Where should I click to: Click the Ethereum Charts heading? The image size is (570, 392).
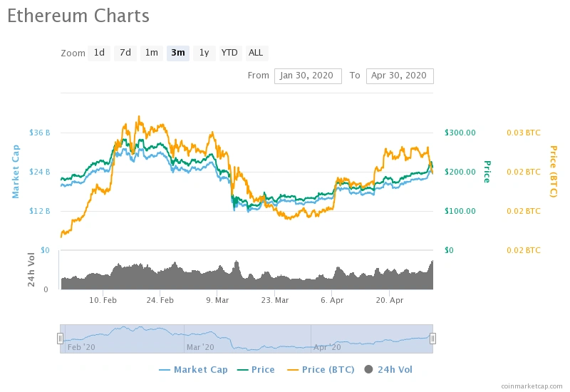click(78, 16)
